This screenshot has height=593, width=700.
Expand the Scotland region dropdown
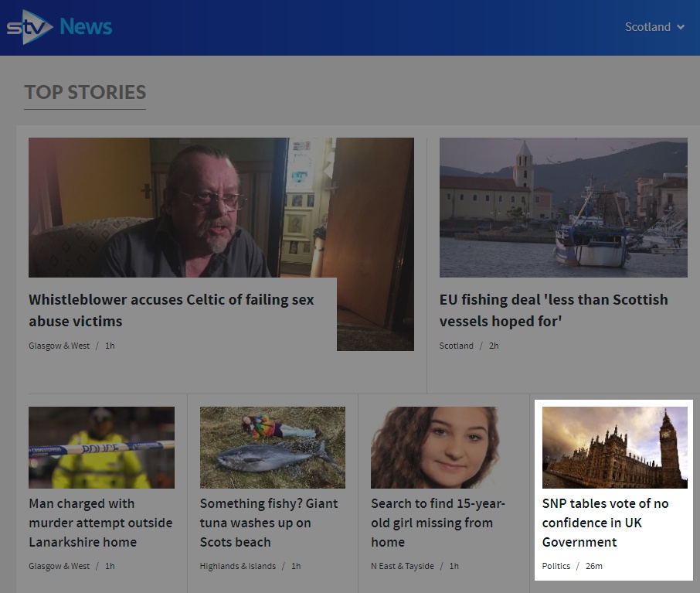click(655, 27)
